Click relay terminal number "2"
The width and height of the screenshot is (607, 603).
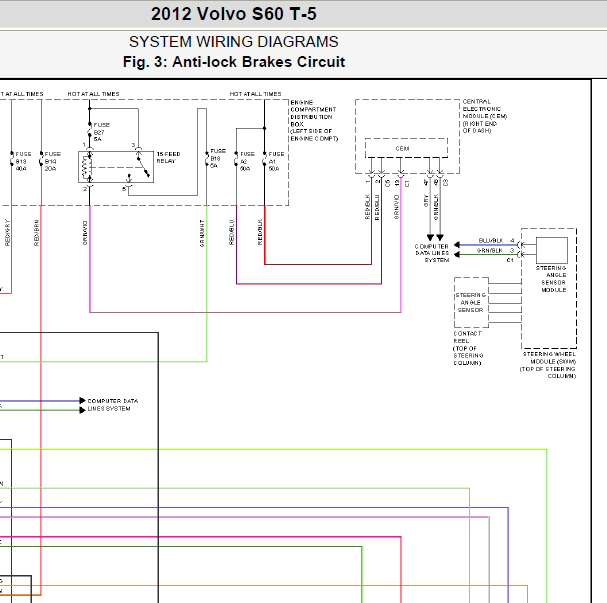tap(84, 189)
